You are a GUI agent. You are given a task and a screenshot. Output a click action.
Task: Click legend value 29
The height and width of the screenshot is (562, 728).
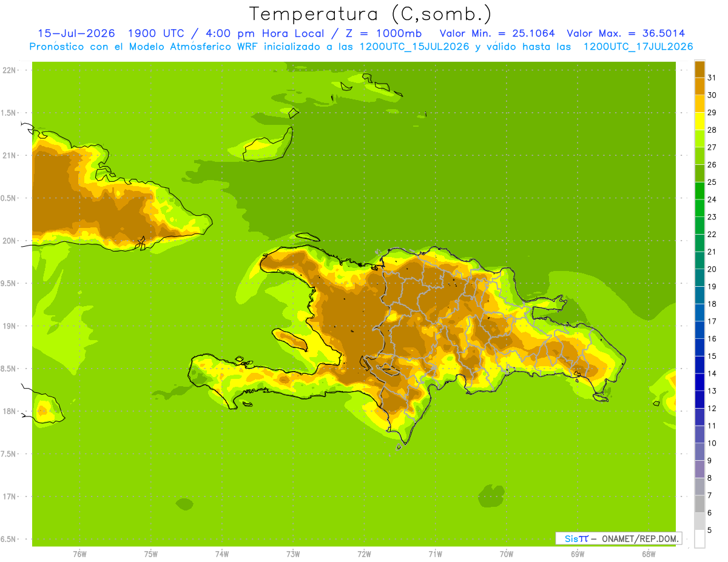click(x=712, y=112)
